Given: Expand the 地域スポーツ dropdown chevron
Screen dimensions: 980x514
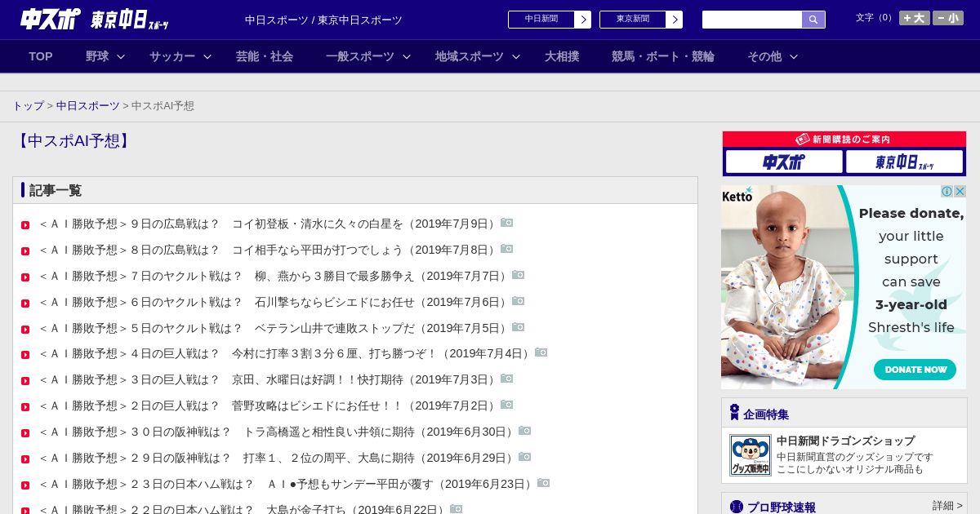Looking at the screenshot, I should click(516, 56).
